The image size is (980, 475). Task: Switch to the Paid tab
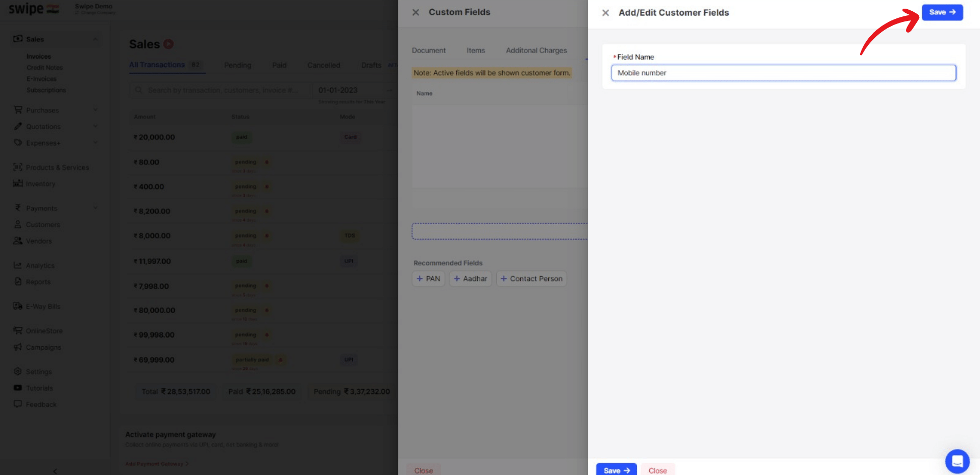(x=279, y=65)
